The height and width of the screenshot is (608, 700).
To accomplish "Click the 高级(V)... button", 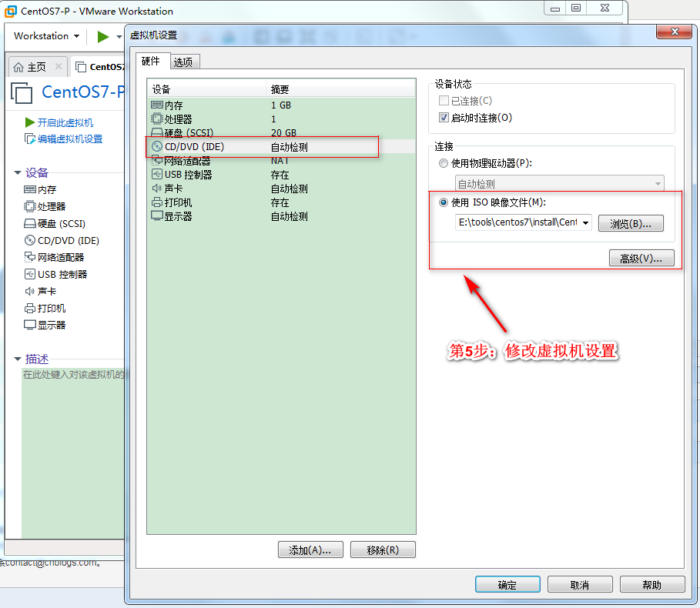I will (x=641, y=258).
